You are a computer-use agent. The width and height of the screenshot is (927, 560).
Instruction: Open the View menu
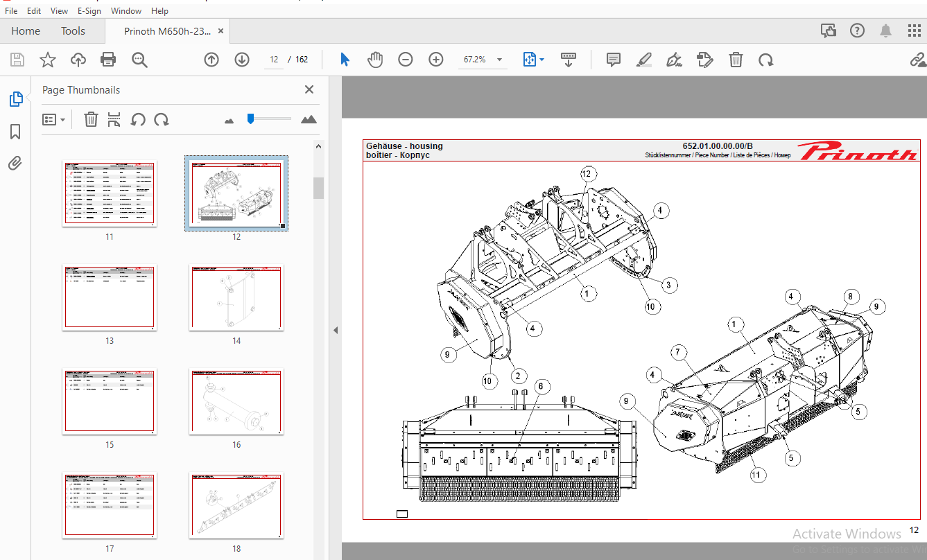coord(60,11)
